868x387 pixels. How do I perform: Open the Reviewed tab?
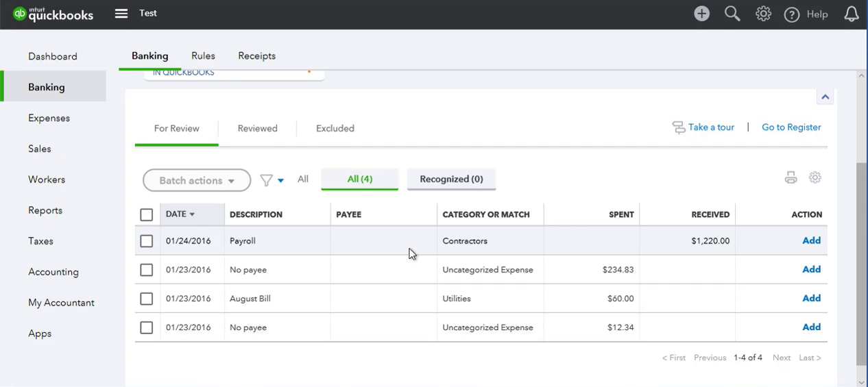point(258,128)
